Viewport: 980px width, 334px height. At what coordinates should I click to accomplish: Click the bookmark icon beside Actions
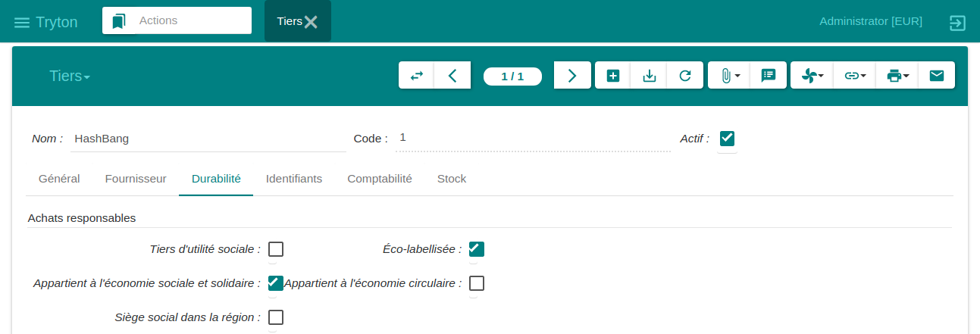pos(118,21)
